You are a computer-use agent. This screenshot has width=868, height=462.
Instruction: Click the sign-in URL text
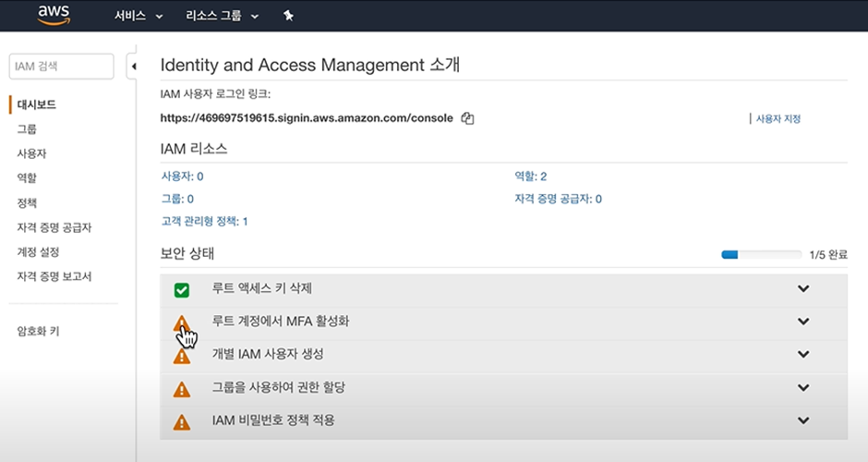click(x=307, y=118)
